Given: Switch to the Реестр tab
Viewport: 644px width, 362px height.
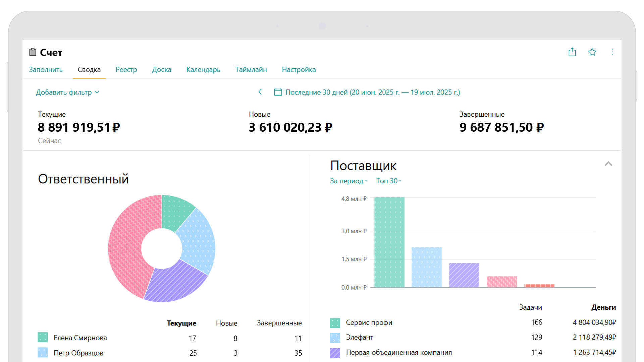Looking at the screenshot, I should pyautogui.click(x=126, y=70).
